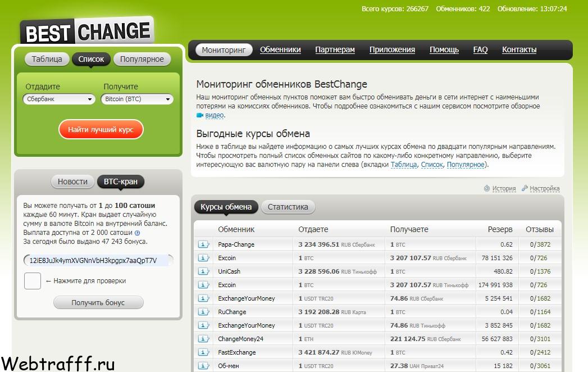
Task: Click reviews 0/1376 for UniCash
Action: tap(540, 271)
